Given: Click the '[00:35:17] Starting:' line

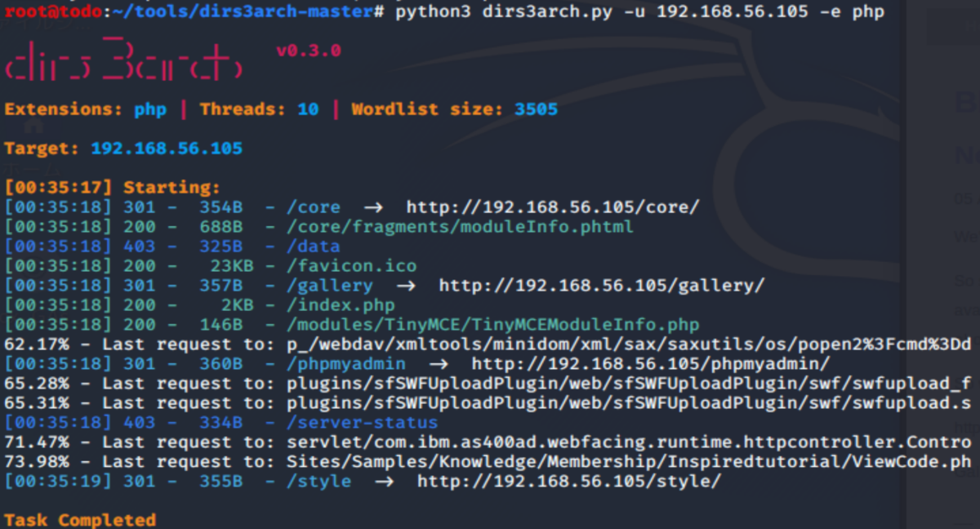Looking at the screenshot, I should click(x=113, y=188).
